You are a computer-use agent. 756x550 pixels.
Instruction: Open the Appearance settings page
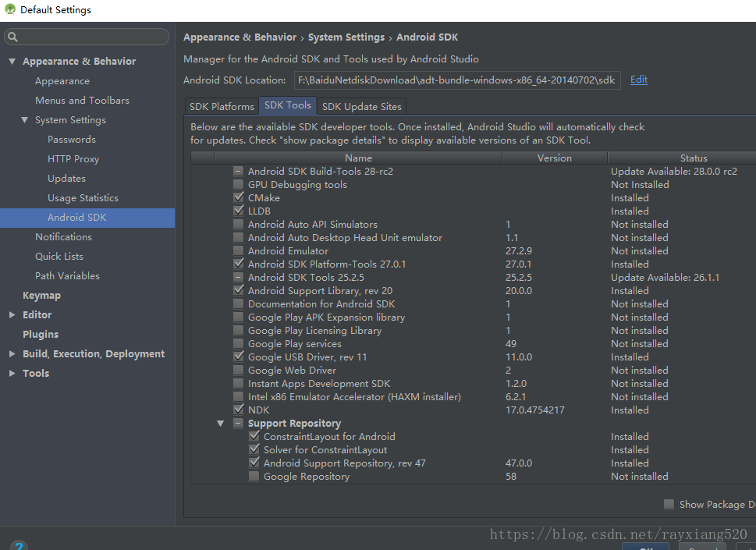point(62,81)
